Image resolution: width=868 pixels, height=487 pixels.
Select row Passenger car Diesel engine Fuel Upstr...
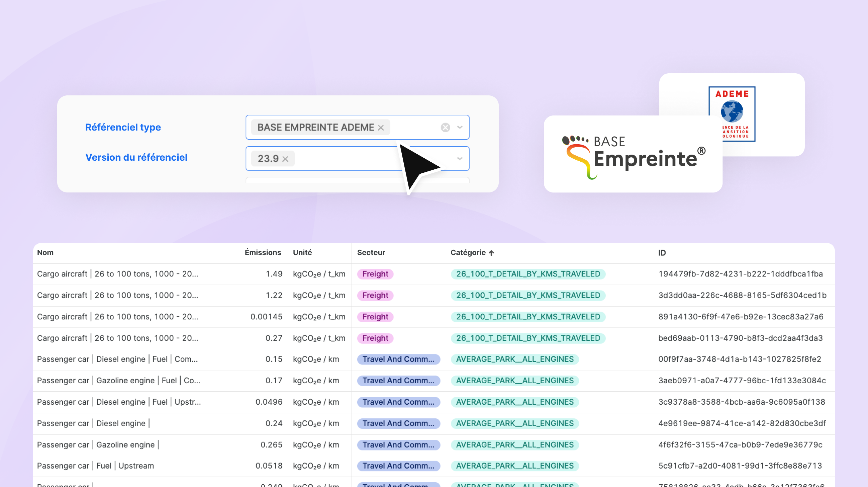433,402
